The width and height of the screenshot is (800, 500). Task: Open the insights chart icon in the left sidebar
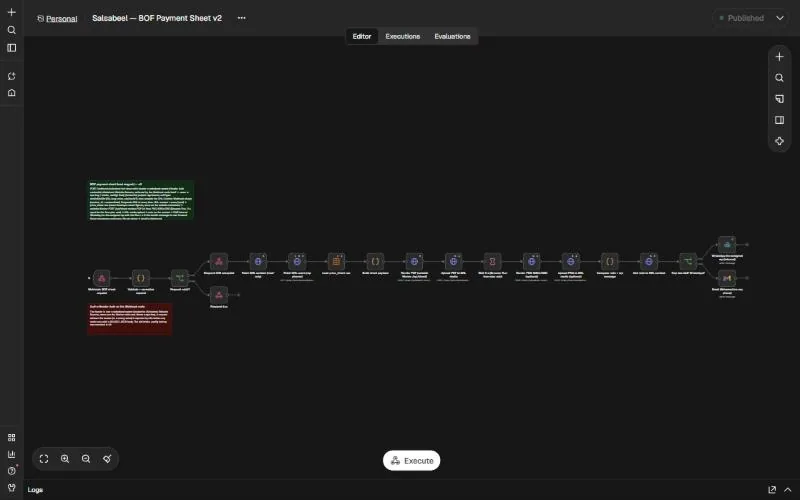point(12,454)
